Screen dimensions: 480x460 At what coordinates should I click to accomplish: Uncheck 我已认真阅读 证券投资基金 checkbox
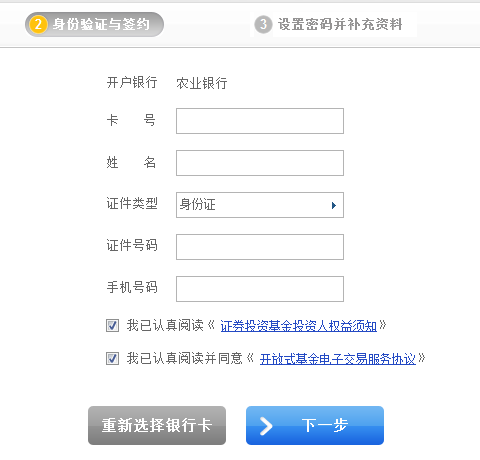[112, 325]
